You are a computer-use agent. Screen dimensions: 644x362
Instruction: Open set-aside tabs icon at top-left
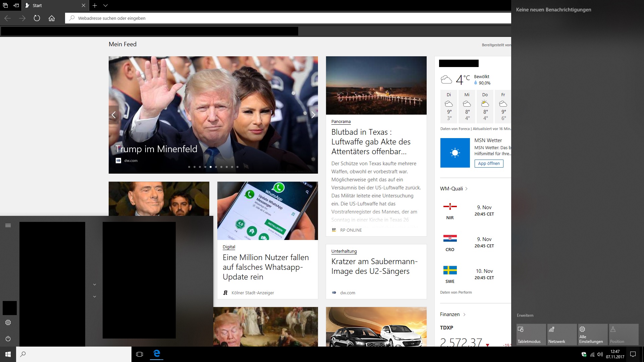coord(5,5)
